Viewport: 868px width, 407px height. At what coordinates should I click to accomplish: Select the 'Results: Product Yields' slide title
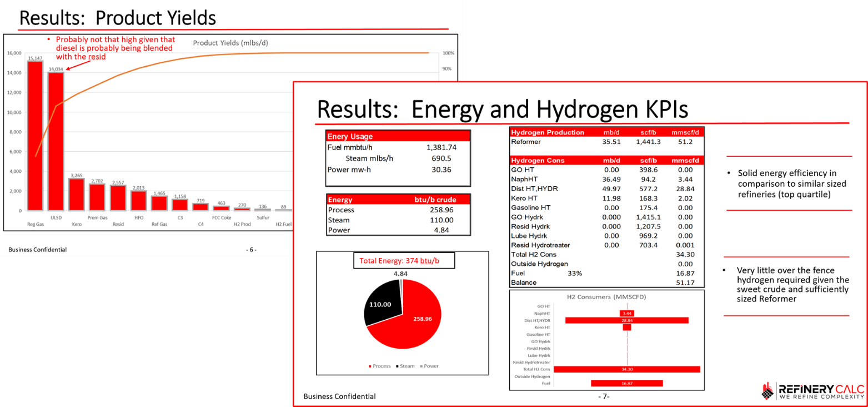[117, 17]
